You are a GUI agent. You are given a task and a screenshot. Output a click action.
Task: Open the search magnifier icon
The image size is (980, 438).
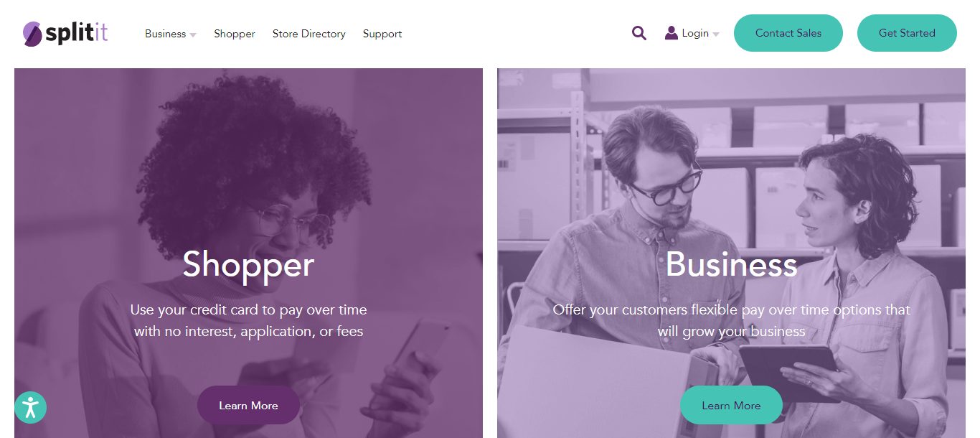click(639, 33)
